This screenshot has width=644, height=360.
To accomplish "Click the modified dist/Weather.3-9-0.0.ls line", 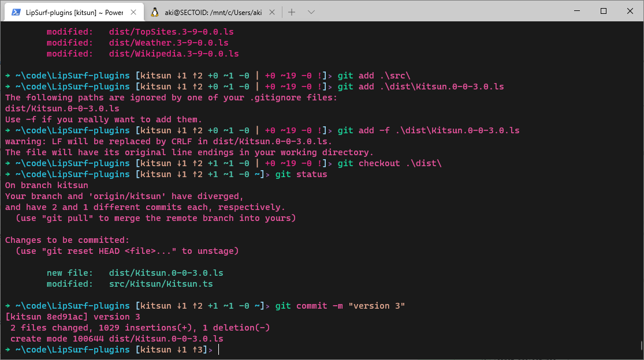I will (137, 43).
